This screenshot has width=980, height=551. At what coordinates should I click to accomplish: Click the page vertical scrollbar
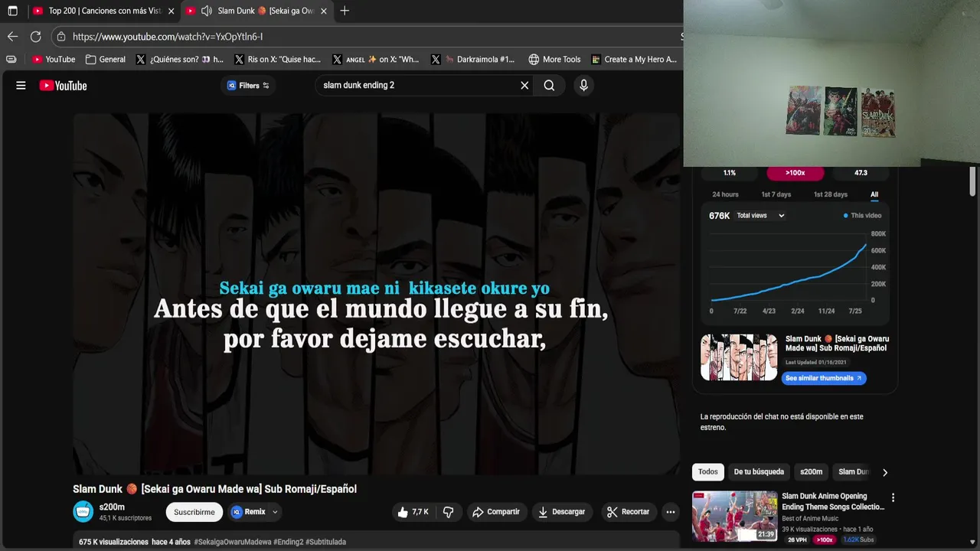(x=973, y=181)
